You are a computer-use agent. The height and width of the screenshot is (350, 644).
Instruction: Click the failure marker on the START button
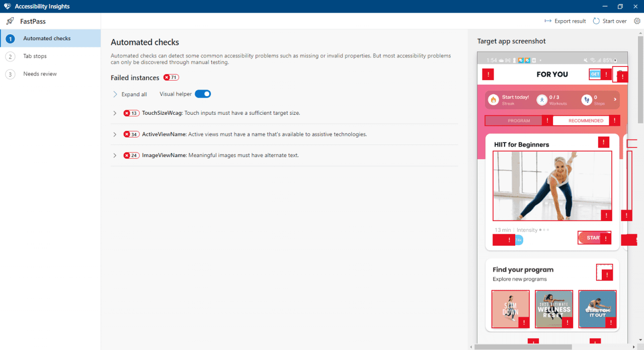coord(606,239)
